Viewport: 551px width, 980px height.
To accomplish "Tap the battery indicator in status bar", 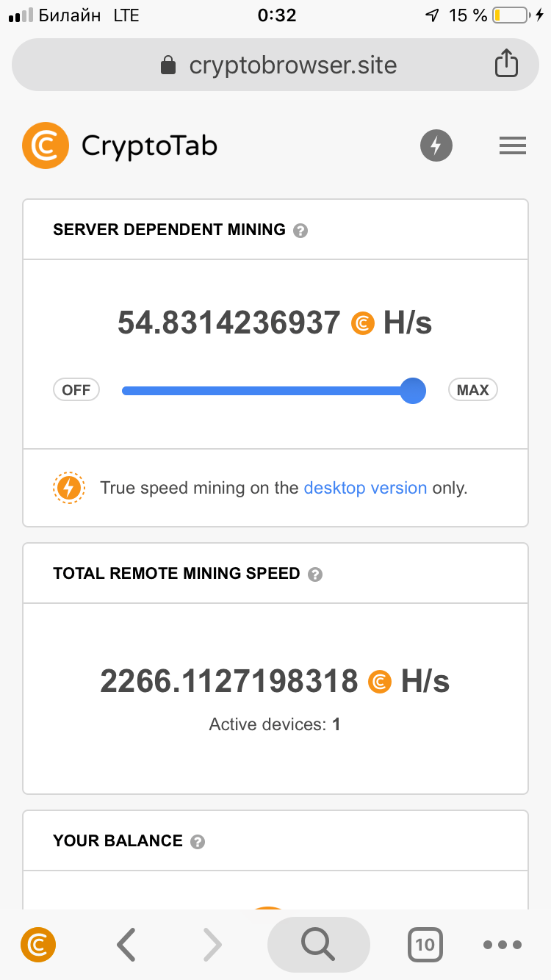I will coord(511,15).
